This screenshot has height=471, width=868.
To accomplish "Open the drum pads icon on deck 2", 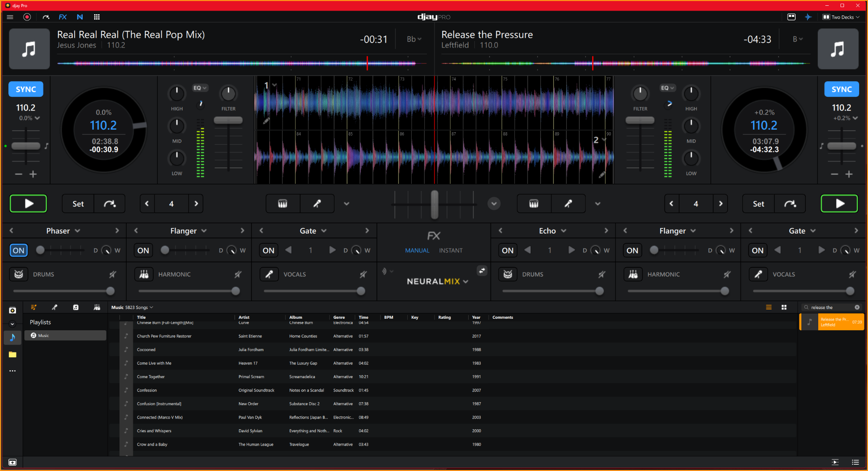I will click(x=534, y=204).
